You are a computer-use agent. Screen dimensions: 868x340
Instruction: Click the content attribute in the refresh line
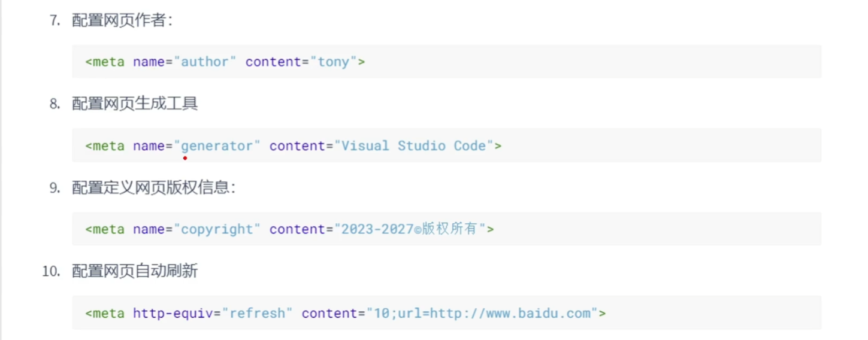point(329,313)
